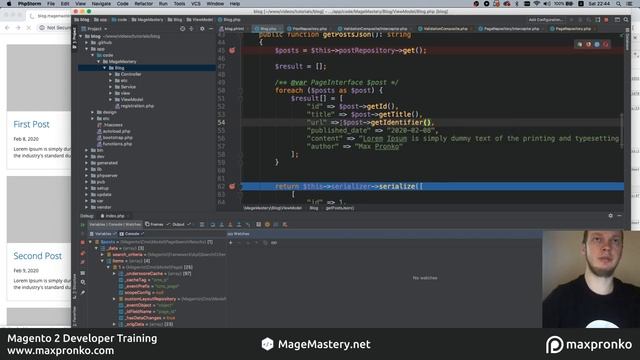Expand the Service folder
The image size is (640, 360).
click(110, 87)
